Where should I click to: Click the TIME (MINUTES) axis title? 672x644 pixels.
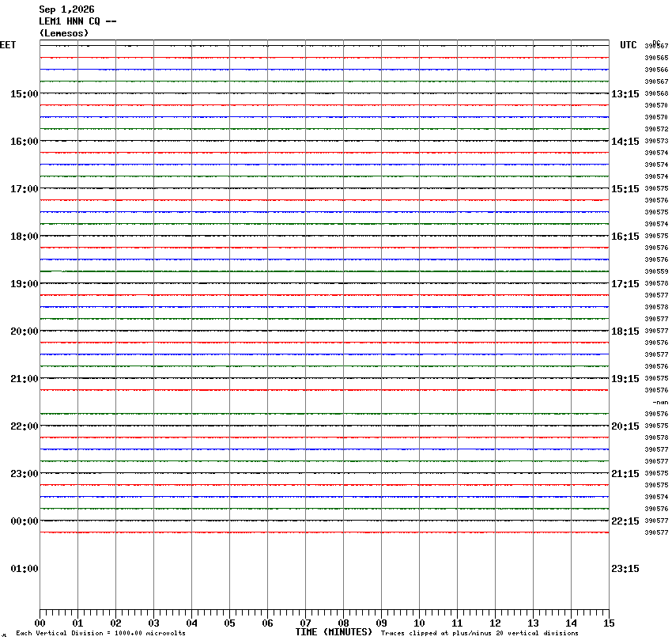pos(334,632)
